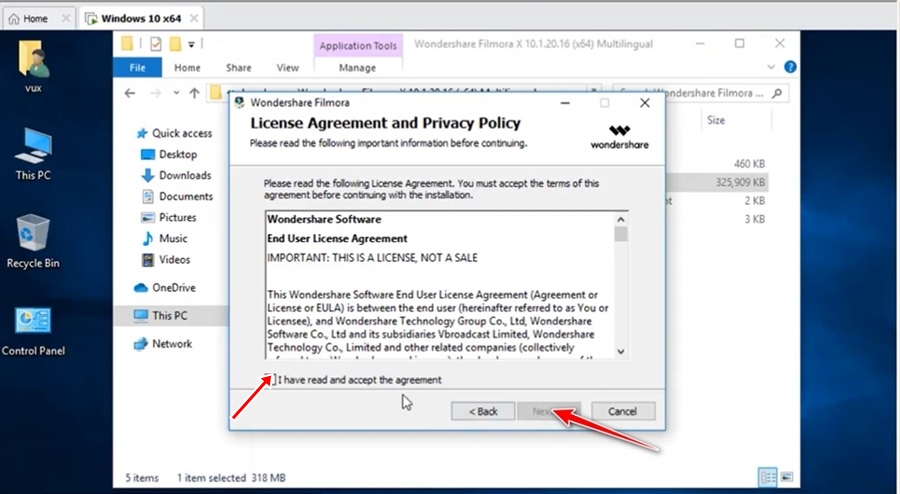The width and height of the screenshot is (900, 494).
Task: Open the recent locations dropdown arrow
Action: click(175, 93)
